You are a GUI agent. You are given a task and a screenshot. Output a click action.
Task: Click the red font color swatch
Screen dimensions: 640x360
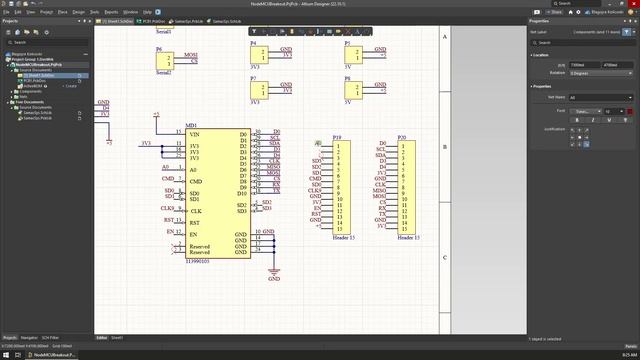[630, 111]
